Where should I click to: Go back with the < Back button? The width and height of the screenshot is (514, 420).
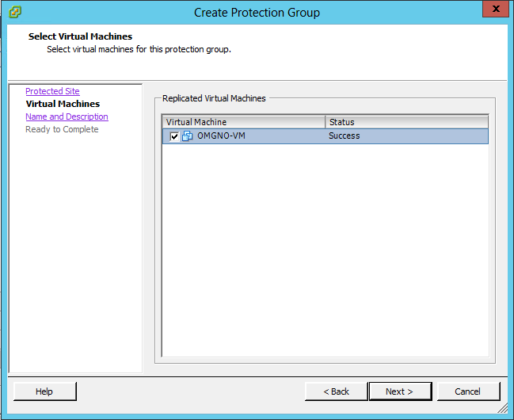point(337,391)
